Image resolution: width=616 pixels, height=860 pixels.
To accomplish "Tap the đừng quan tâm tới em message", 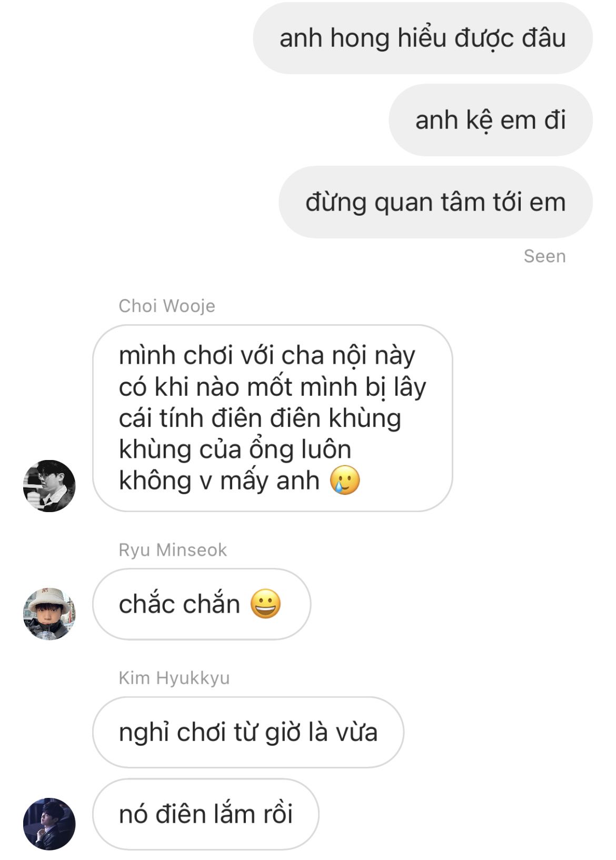I will [435, 202].
